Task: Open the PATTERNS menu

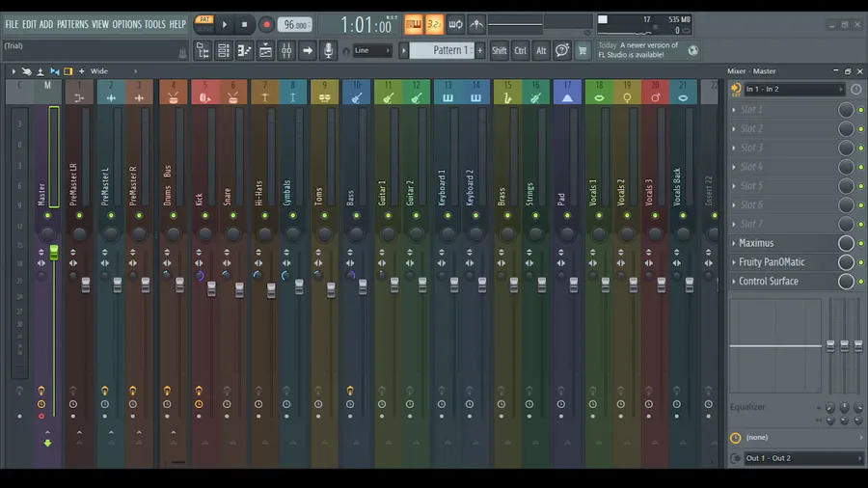Action: point(72,24)
